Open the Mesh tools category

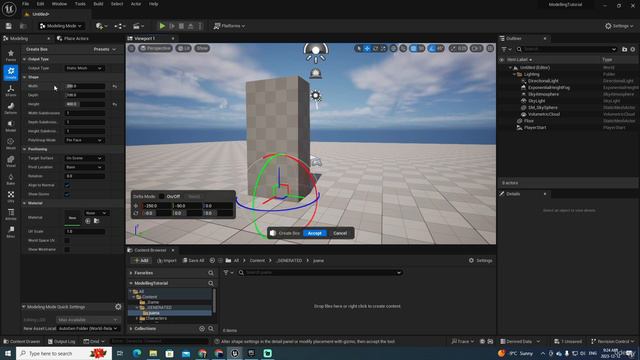(11, 144)
